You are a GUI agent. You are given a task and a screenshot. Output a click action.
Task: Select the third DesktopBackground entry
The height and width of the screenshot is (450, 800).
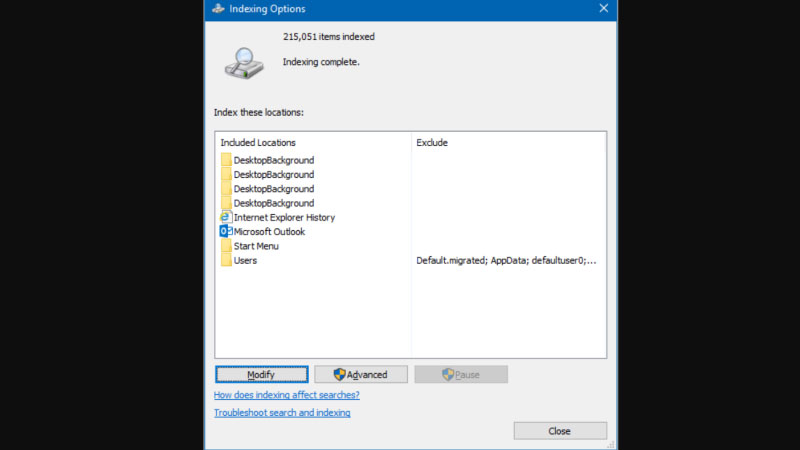(273, 189)
